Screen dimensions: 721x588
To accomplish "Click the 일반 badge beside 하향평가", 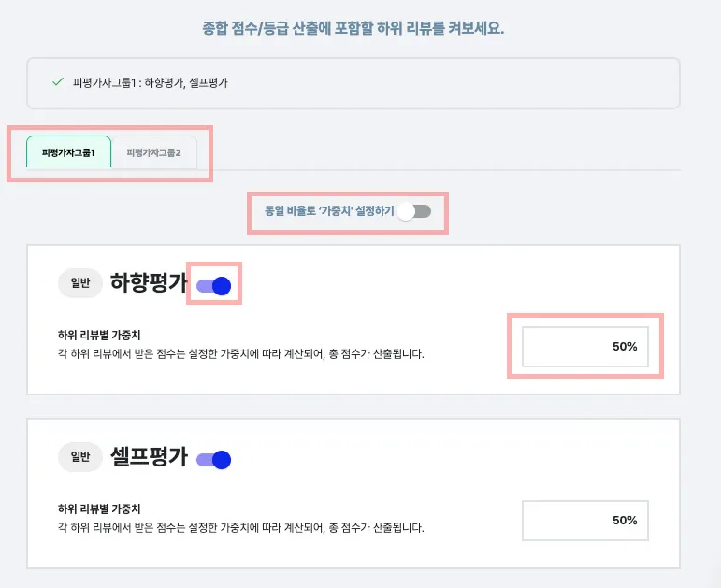I will pos(80,283).
